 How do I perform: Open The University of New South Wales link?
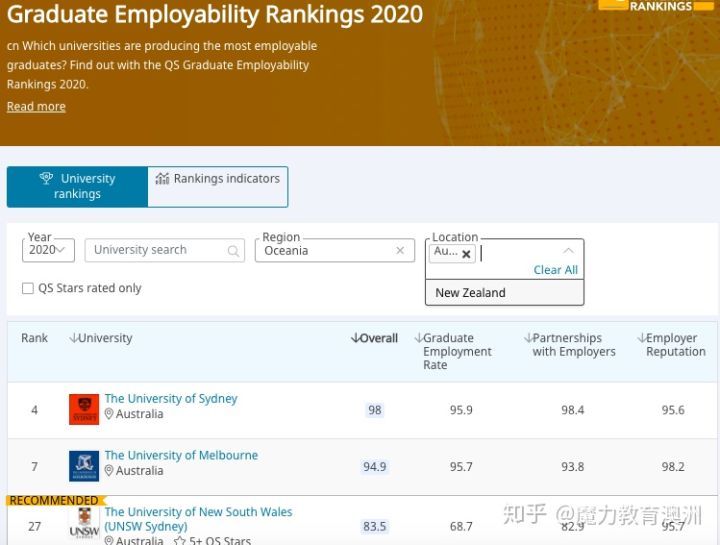(198, 519)
